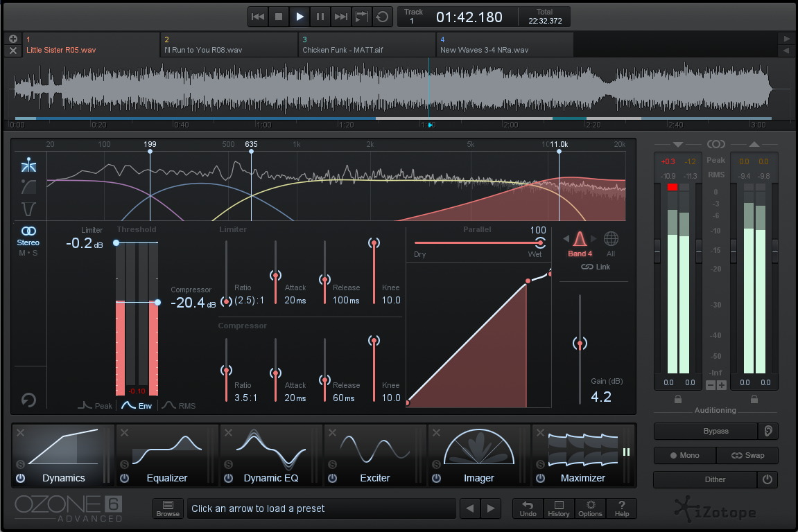Click the circular reset arrow at bottom left

[x=28, y=400]
